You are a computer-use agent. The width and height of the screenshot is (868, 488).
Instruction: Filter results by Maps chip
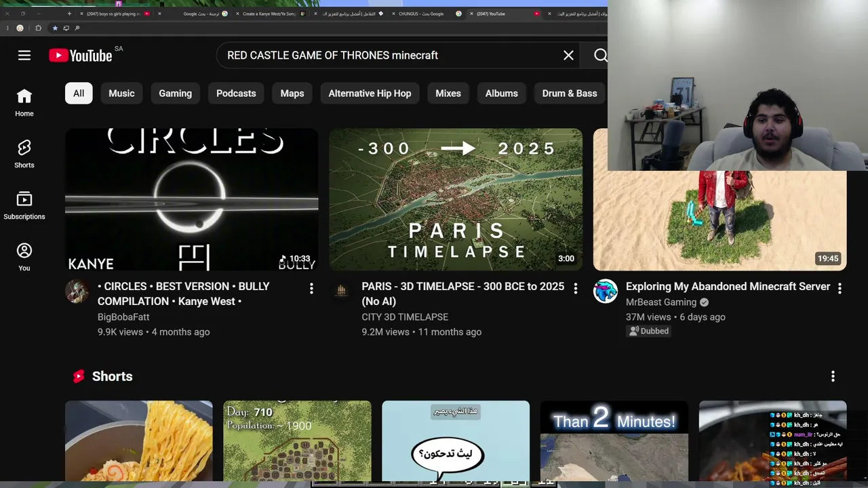pos(292,94)
